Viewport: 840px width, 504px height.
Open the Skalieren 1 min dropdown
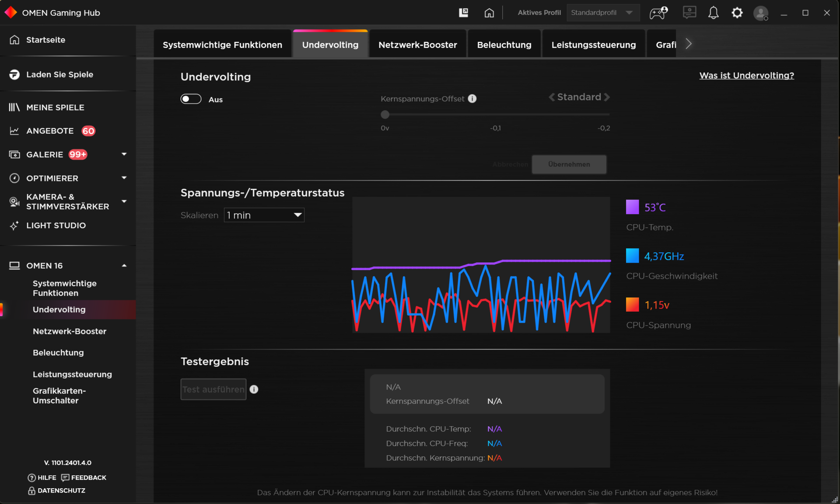[x=264, y=215]
